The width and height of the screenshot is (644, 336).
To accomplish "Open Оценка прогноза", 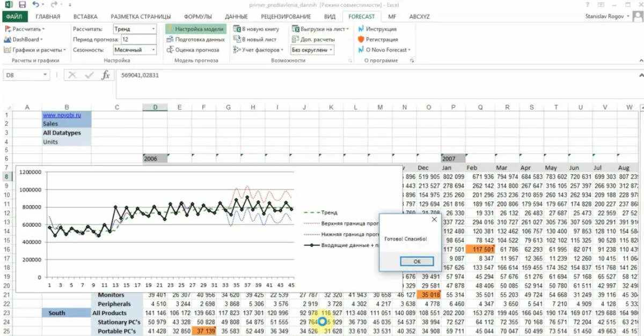I will 193,50.
